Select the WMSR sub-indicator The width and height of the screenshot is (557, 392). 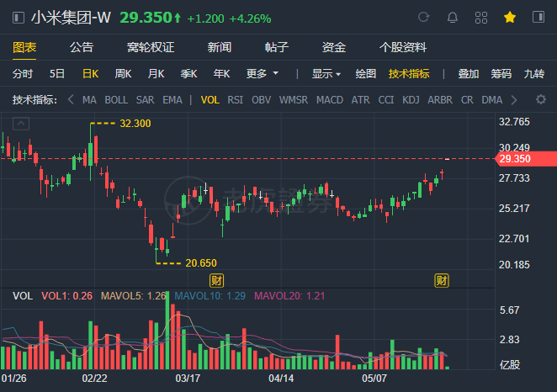click(294, 100)
